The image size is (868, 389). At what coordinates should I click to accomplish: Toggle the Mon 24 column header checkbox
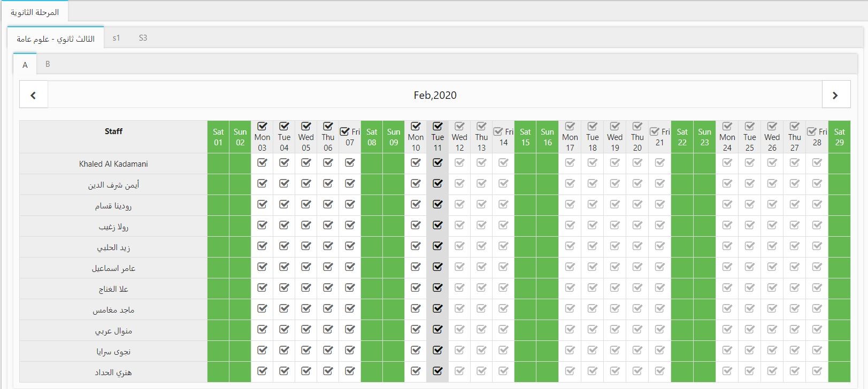point(727,127)
